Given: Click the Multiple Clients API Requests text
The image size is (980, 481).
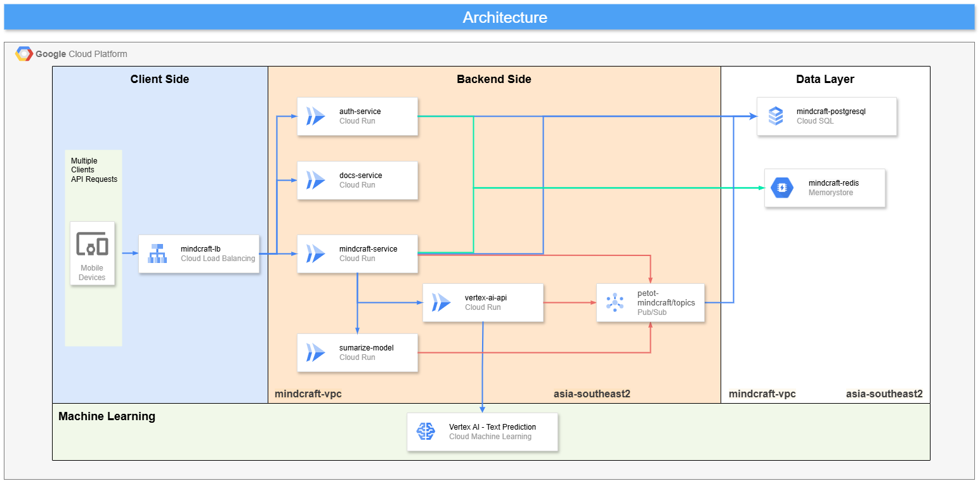Looking at the screenshot, I should (x=94, y=170).
